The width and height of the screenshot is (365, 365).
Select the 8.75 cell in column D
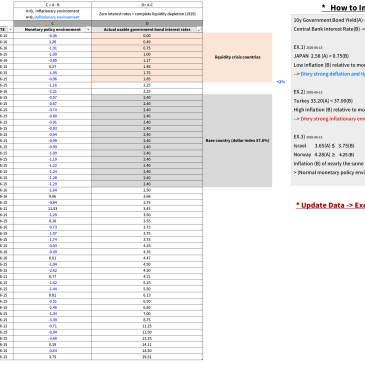click(x=147, y=320)
